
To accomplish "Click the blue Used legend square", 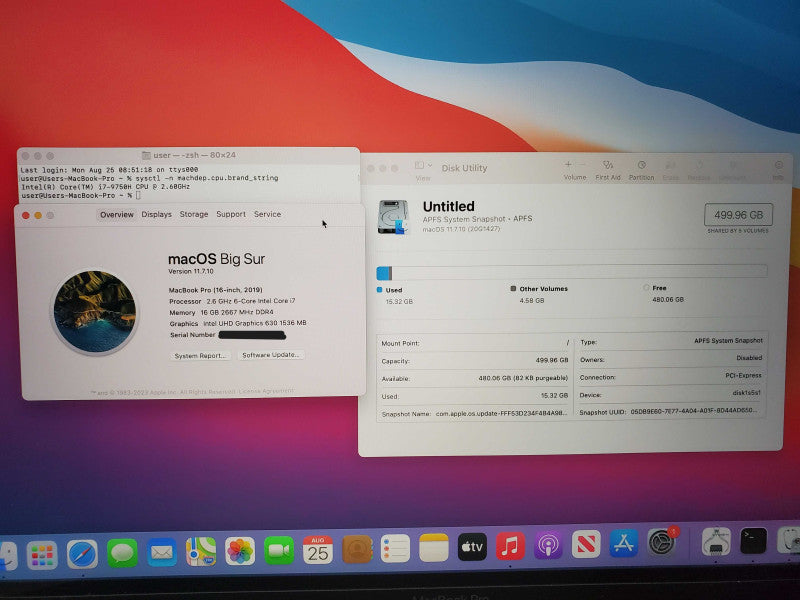I will click(x=379, y=290).
